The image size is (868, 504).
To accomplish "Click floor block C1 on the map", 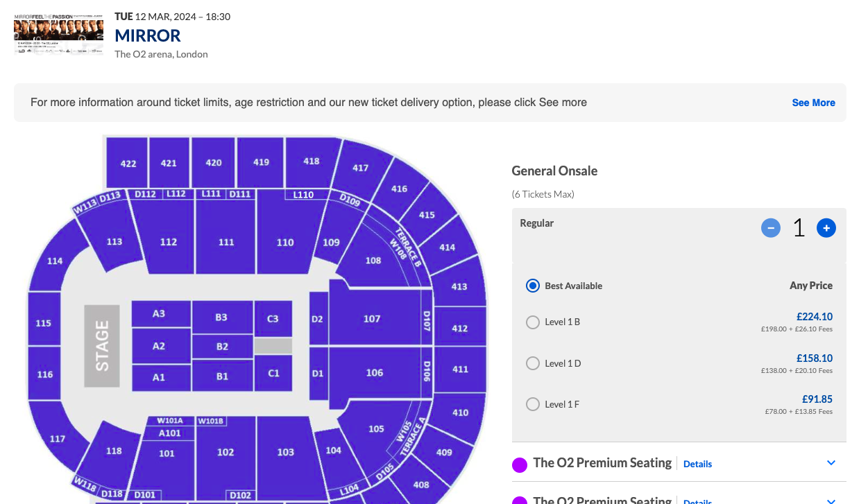I will point(273,373).
